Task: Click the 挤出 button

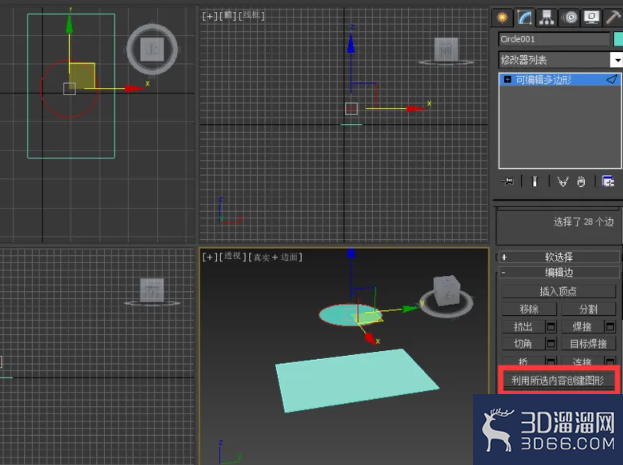Action: 523,327
